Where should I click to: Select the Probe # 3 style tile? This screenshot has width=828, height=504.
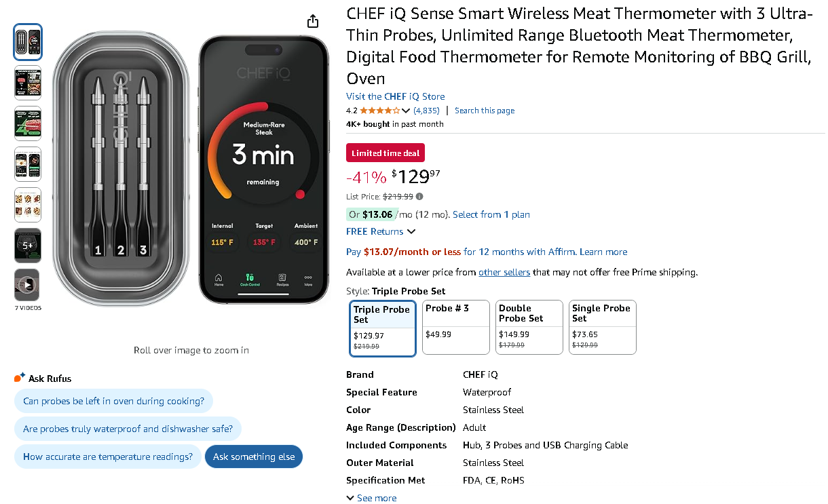455,327
